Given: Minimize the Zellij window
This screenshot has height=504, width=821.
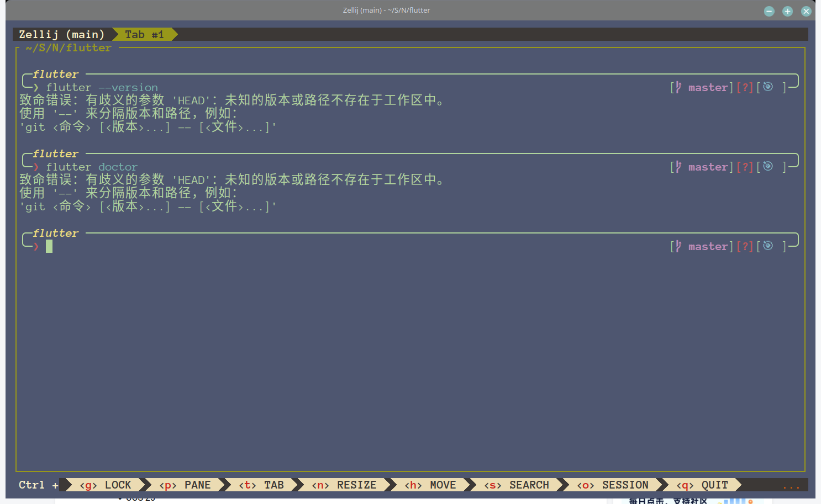Looking at the screenshot, I should (769, 11).
